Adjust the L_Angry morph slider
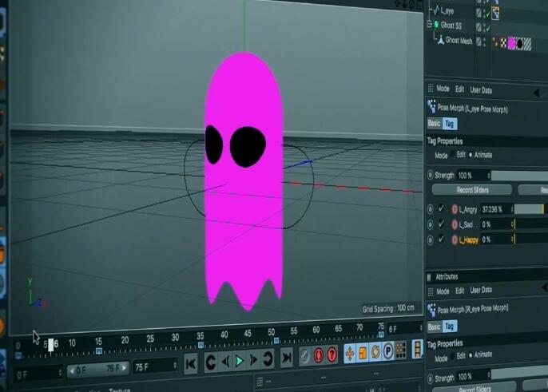The width and height of the screenshot is (548, 392). coord(530,209)
